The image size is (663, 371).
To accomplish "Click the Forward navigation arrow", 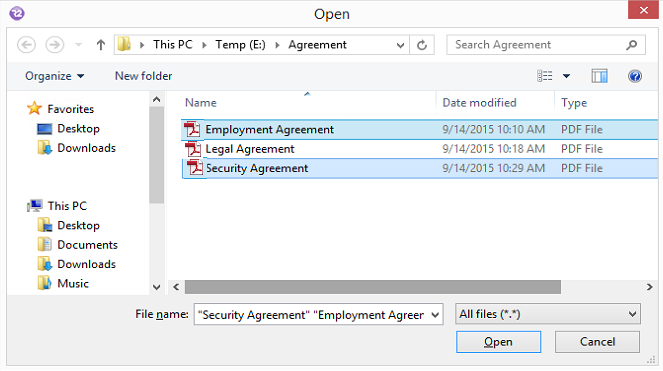I will coord(55,44).
